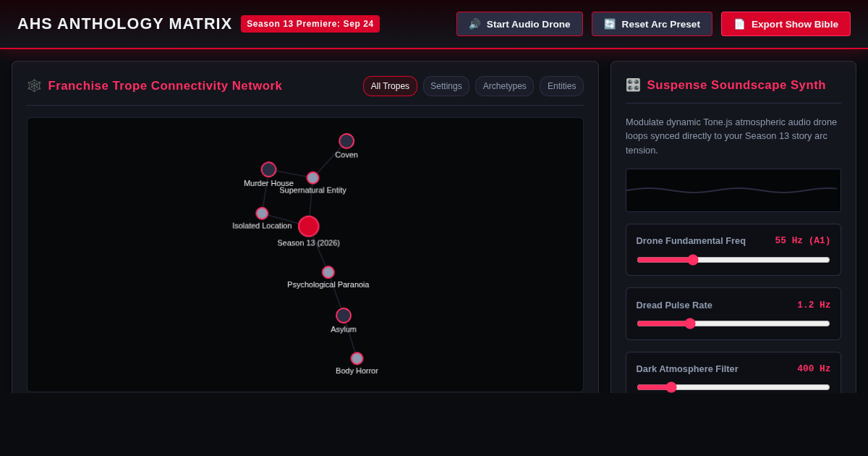
Task: Start the audio drone
Action: tap(519, 24)
